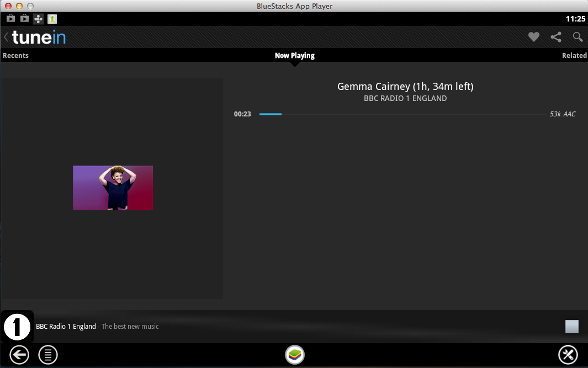Minimize the BlueStacks window with the yellow button
The image size is (588, 368).
(19, 6)
